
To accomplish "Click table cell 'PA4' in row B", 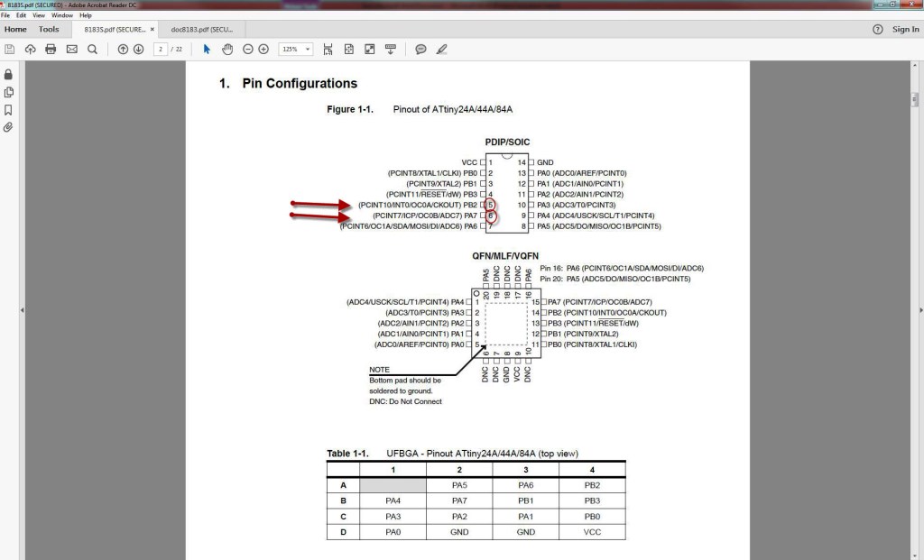I will point(393,500).
